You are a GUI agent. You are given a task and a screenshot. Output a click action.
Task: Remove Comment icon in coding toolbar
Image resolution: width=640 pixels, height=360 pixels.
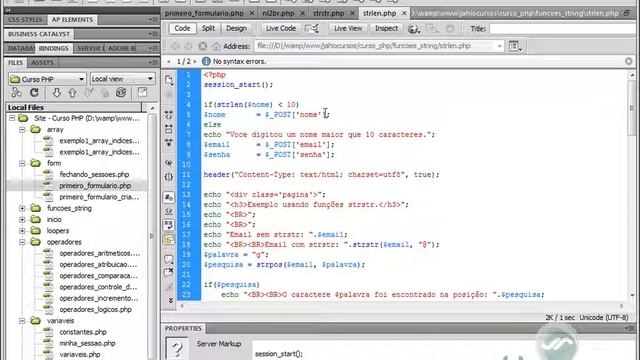click(x=169, y=273)
